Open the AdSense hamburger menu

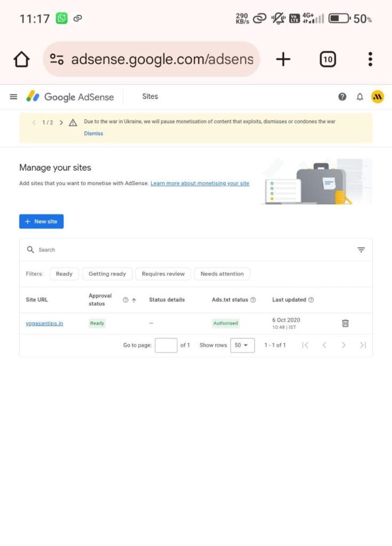point(13,97)
